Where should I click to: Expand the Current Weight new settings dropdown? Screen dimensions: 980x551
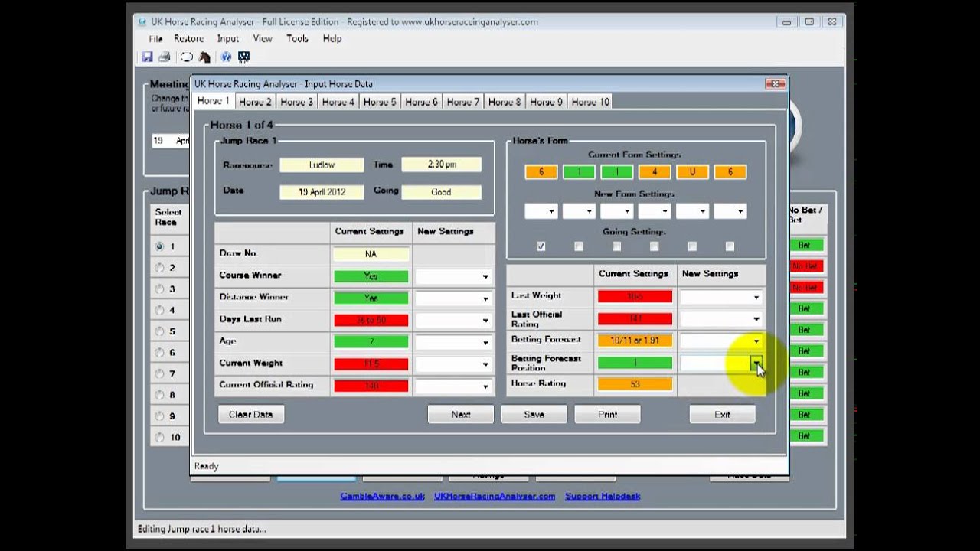pos(485,364)
